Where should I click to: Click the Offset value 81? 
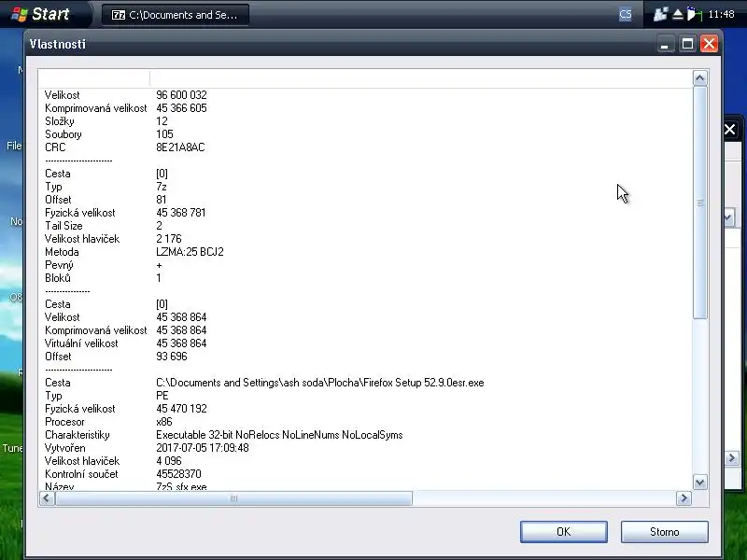[x=162, y=200]
